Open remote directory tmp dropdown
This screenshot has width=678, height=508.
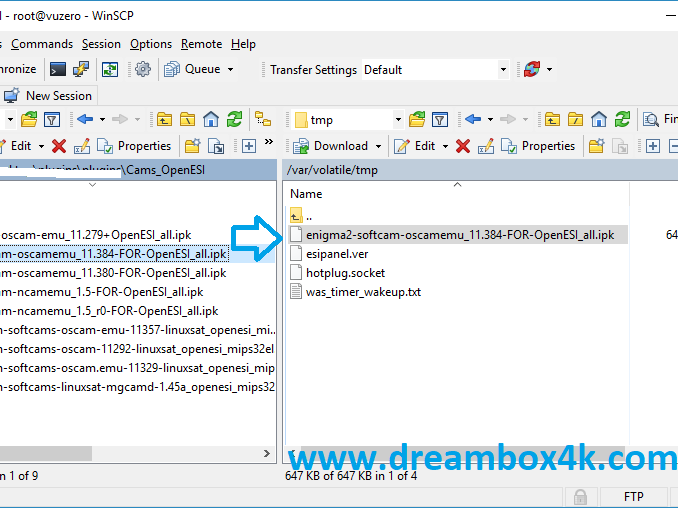(x=398, y=120)
